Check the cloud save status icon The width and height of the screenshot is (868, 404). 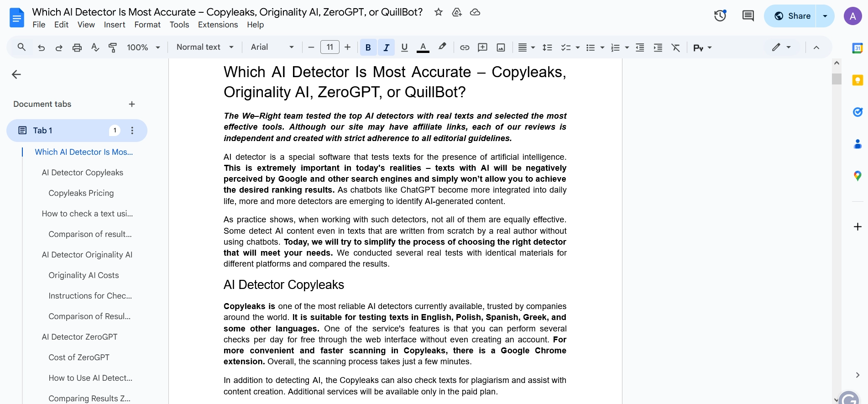[x=475, y=12]
